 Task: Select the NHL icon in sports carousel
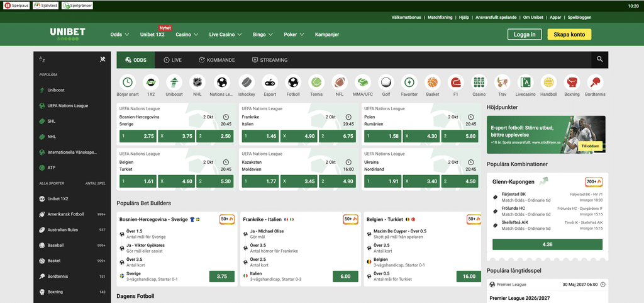point(197,83)
